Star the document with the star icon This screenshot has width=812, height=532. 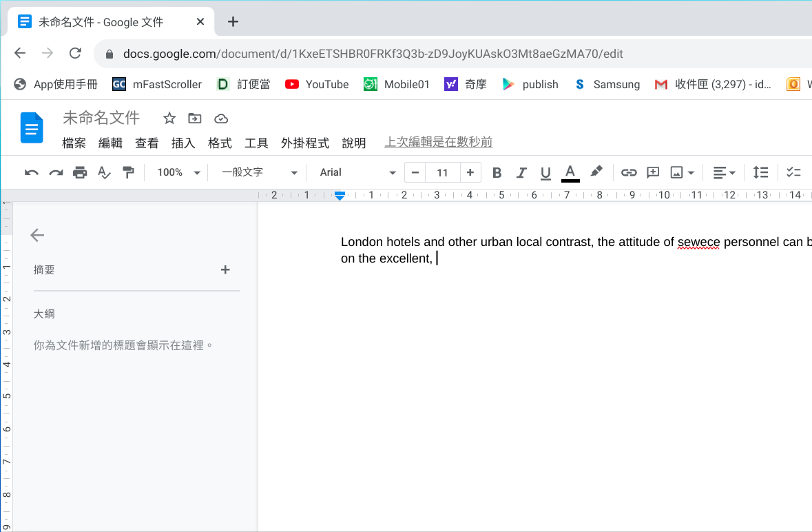pos(169,119)
